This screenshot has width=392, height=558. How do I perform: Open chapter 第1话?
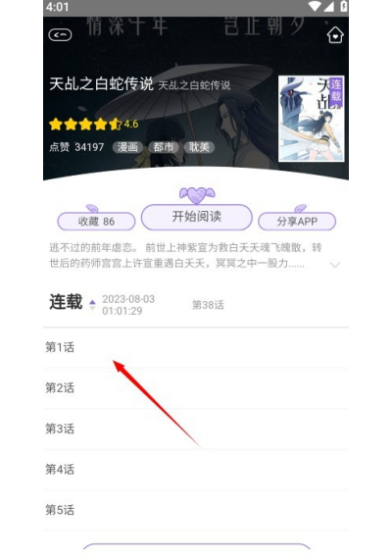coord(196,347)
